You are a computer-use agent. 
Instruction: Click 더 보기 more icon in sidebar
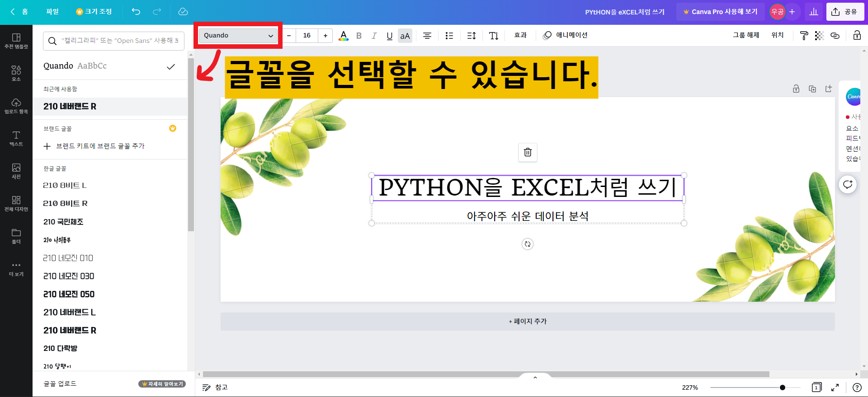point(16,269)
